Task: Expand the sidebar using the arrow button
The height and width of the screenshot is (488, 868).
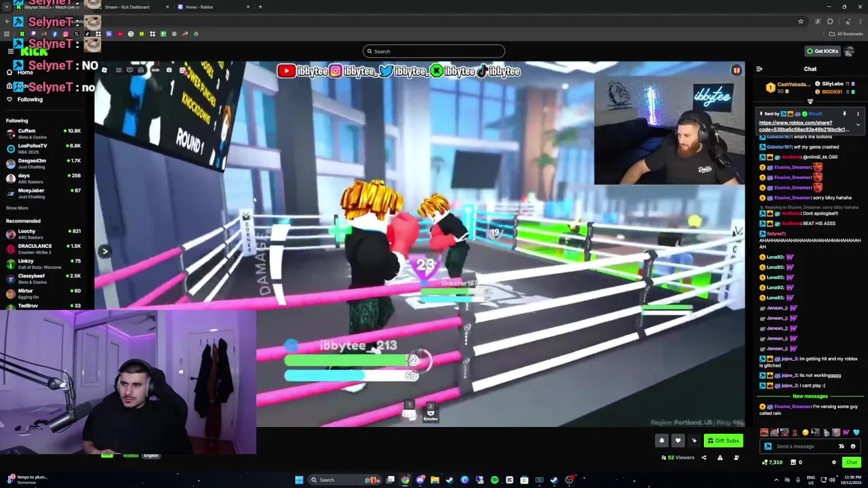Action: pyautogui.click(x=104, y=251)
